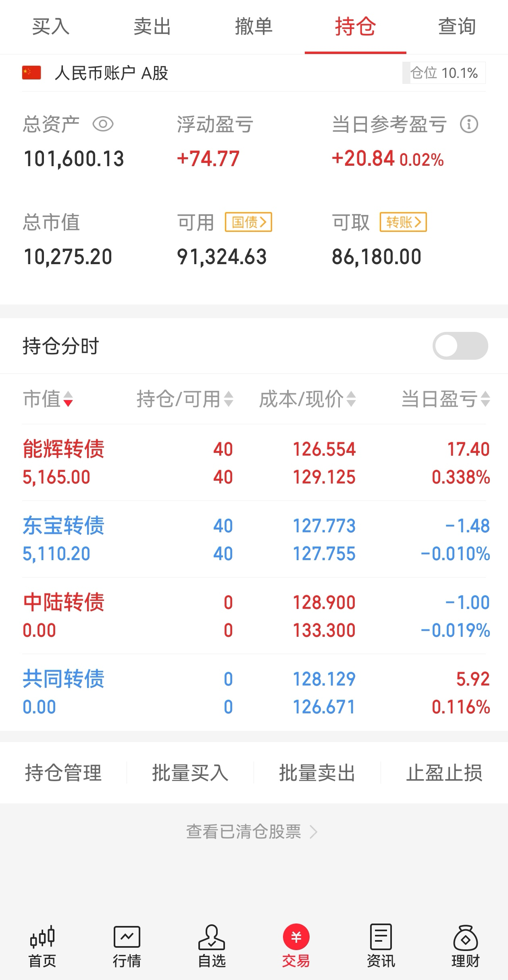Open the 理财 wealth management icon

tap(465, 946)
